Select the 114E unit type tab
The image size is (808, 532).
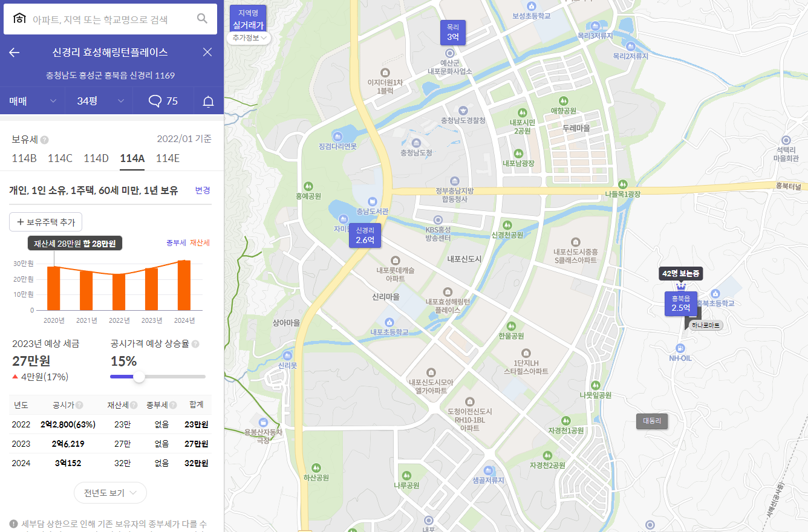pyautogui.click(x=168, y=158)
